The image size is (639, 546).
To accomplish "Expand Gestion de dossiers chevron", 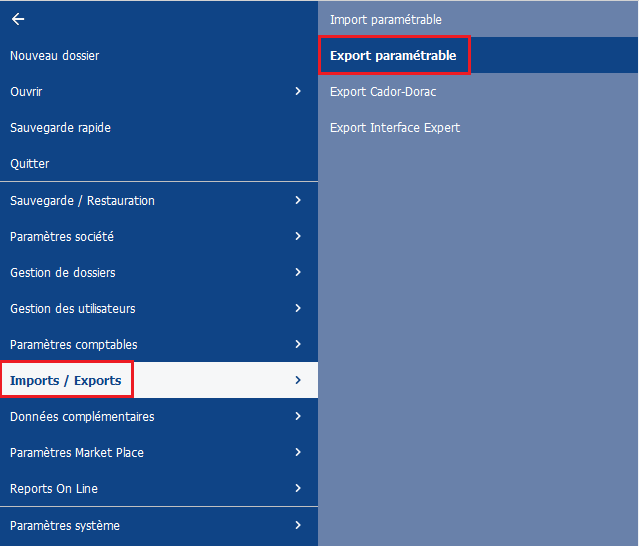I will tap(298, 273).
